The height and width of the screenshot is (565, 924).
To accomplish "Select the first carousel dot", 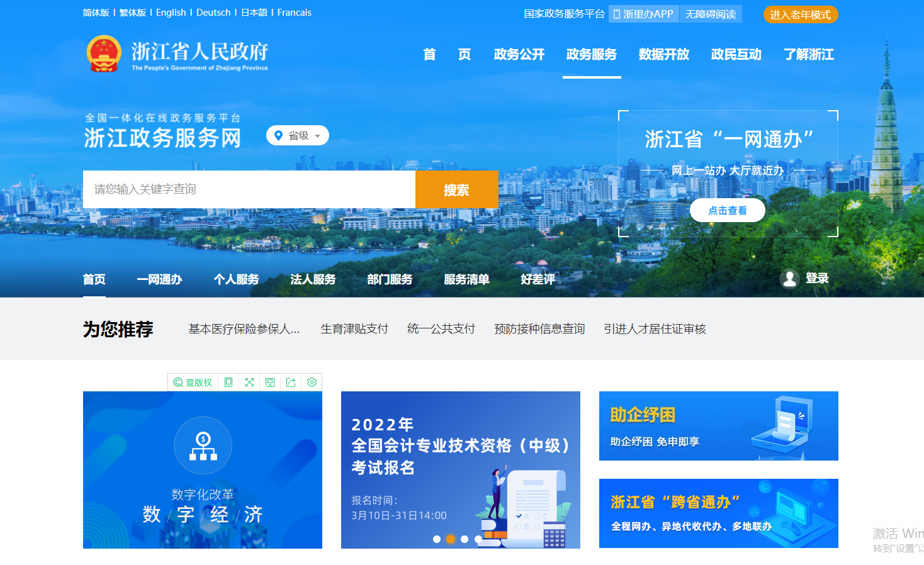I will 437,539.
